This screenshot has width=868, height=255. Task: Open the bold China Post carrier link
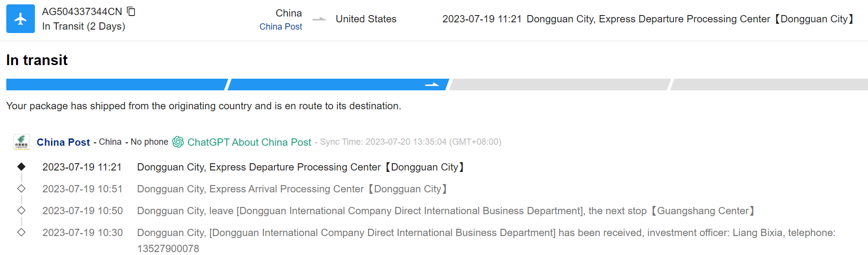click(x=63, y=142)
